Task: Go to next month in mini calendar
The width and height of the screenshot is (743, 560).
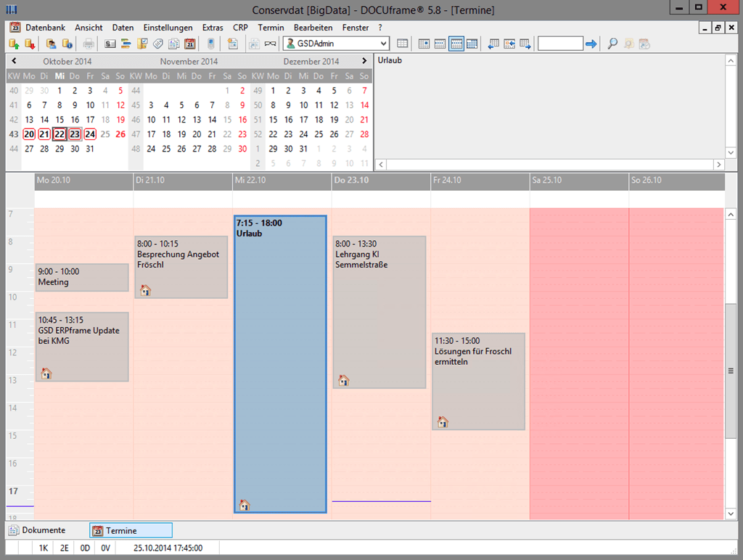Action: (x=364, y=61)
